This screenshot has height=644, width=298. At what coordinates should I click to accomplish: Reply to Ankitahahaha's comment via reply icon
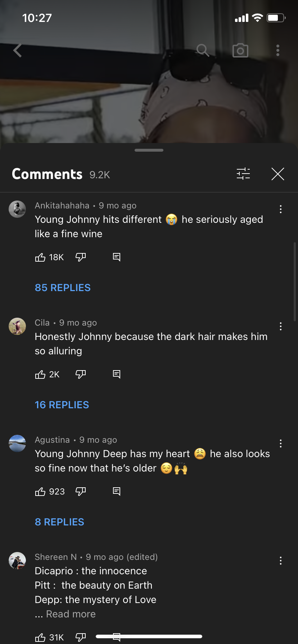point(117,257)
